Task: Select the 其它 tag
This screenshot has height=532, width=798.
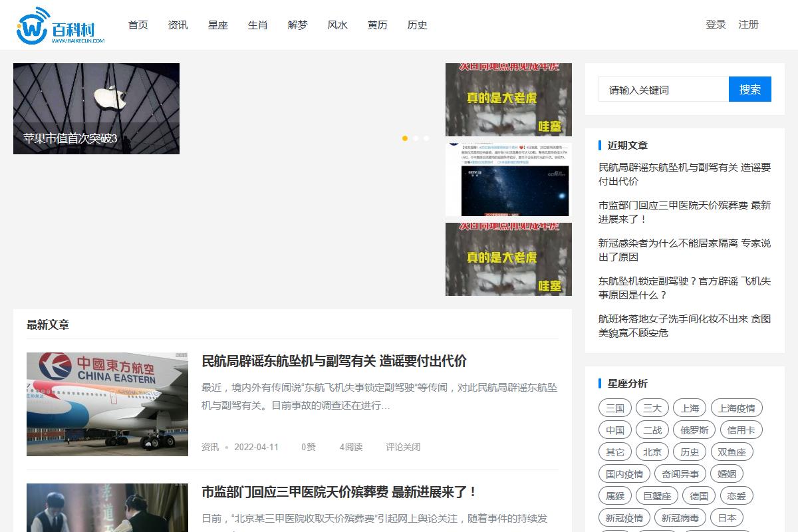Action: click(615, 452)
